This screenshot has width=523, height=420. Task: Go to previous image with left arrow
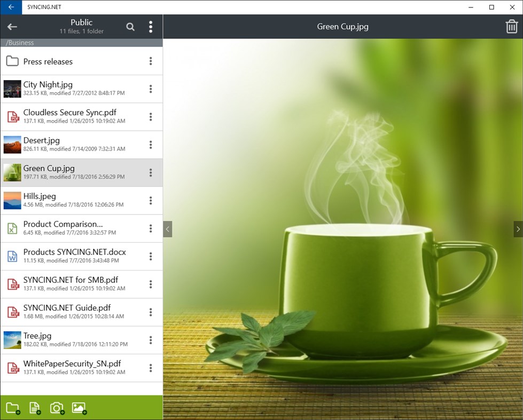pos(167,229)
